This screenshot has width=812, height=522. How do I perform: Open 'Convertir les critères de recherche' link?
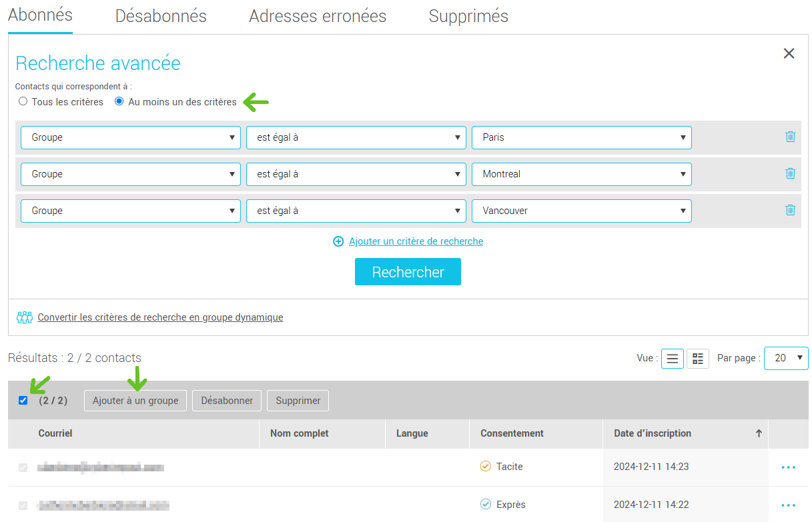tap(160, 317)
